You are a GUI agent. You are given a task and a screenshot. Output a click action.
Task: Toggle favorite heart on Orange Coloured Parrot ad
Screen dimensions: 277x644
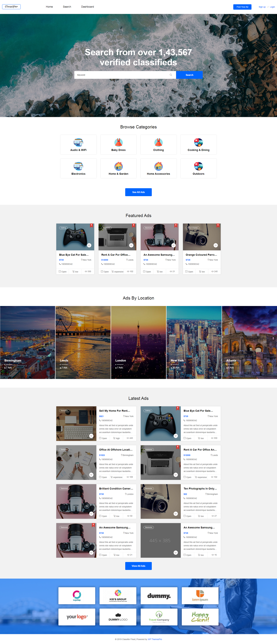tap(215, 245)
